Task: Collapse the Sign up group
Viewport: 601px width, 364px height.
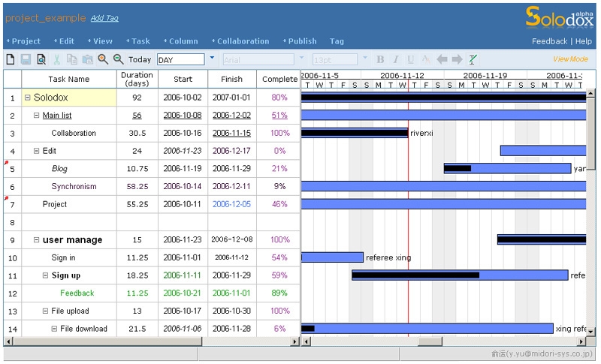Action: click(45, 275)
